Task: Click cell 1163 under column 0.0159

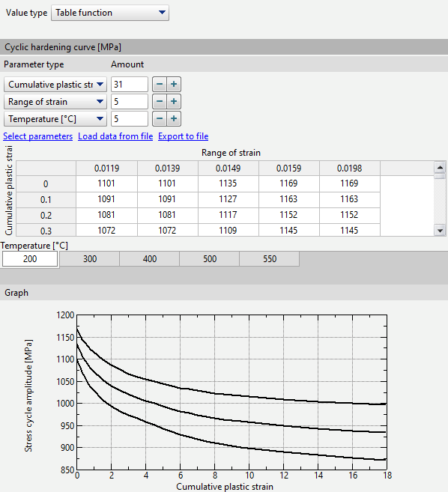Action: [289, 199]
